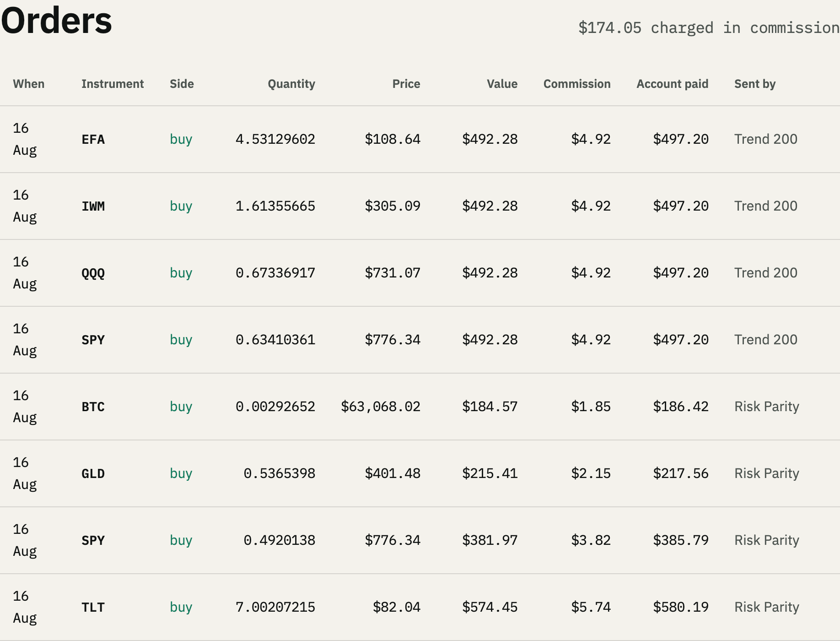Click the GLD price $401.48
The width and height of the screenshot is (840, 641).
[x=393, y=473]
